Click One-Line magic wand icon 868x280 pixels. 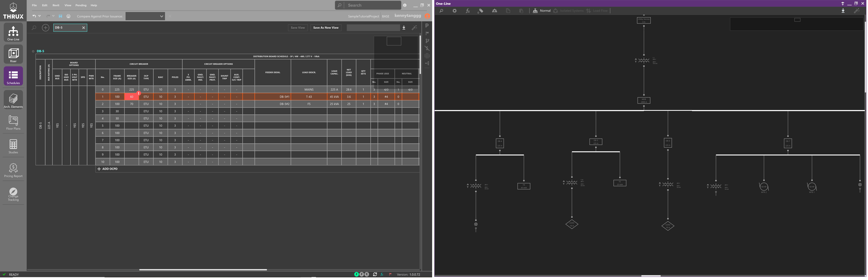pyautogui.click(x=857, y=11)
